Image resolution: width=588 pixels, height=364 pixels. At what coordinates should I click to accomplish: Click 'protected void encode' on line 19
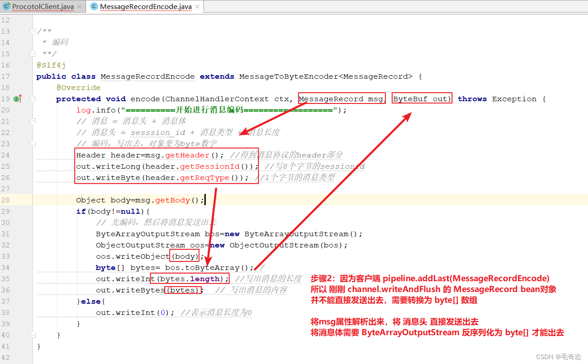(x=109, y=99)
